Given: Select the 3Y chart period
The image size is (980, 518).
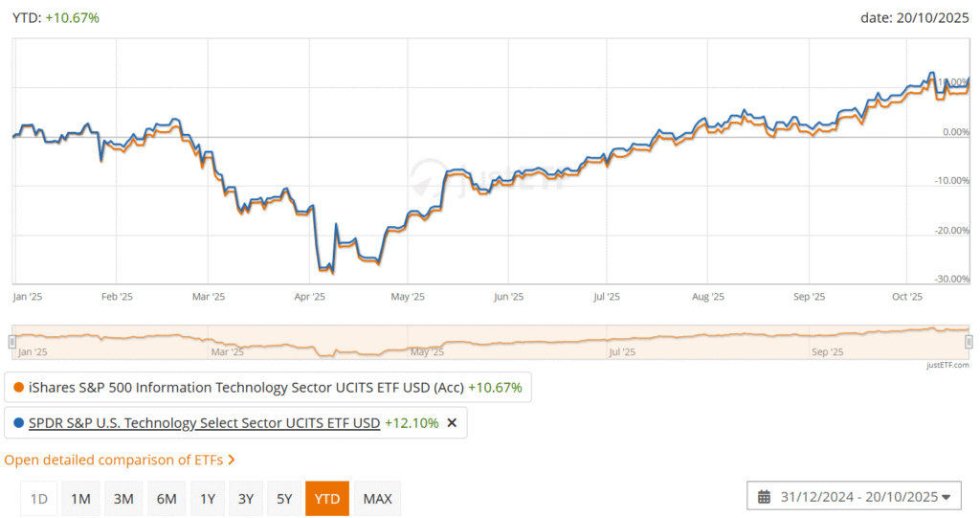Looking at the screenshot, I should (246, 499).
